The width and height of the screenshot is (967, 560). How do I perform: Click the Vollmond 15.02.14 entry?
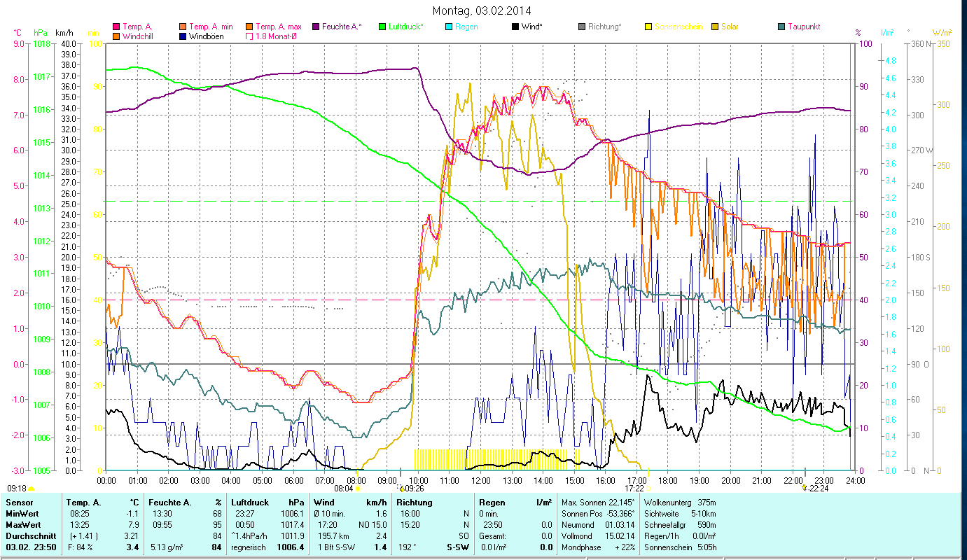(599, 536)
